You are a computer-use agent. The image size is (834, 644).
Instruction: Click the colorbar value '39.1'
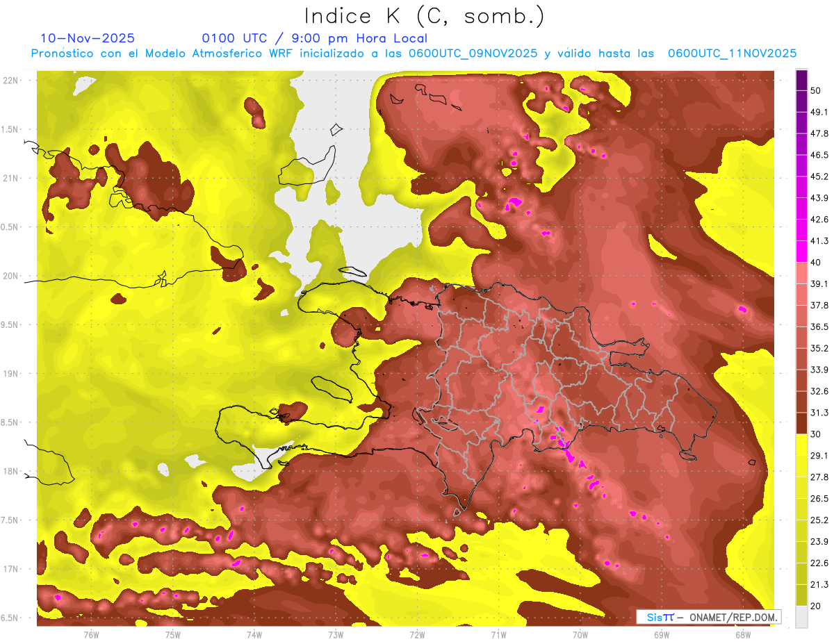tap(819, 283)
